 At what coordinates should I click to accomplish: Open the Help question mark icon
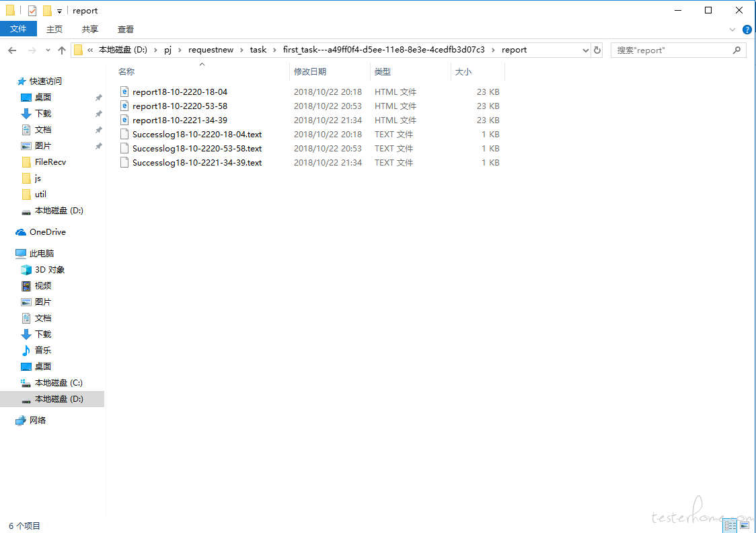(x=747, y=30)
